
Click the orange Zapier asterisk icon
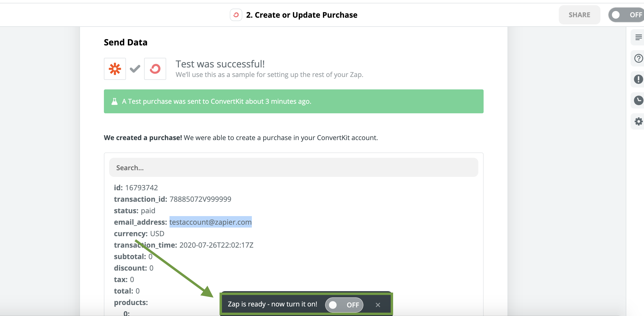pos(115,69)
